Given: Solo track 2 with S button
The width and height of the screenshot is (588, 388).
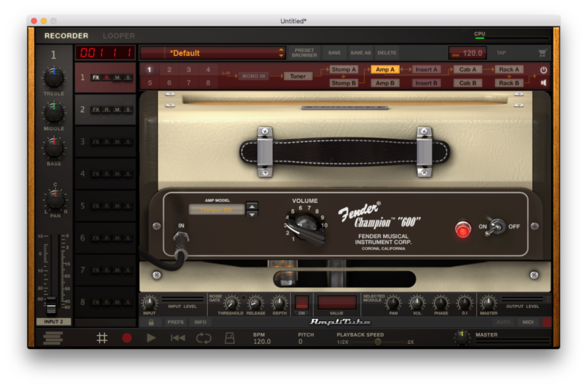Looking at the screenshot, I should tap(128, 109).
